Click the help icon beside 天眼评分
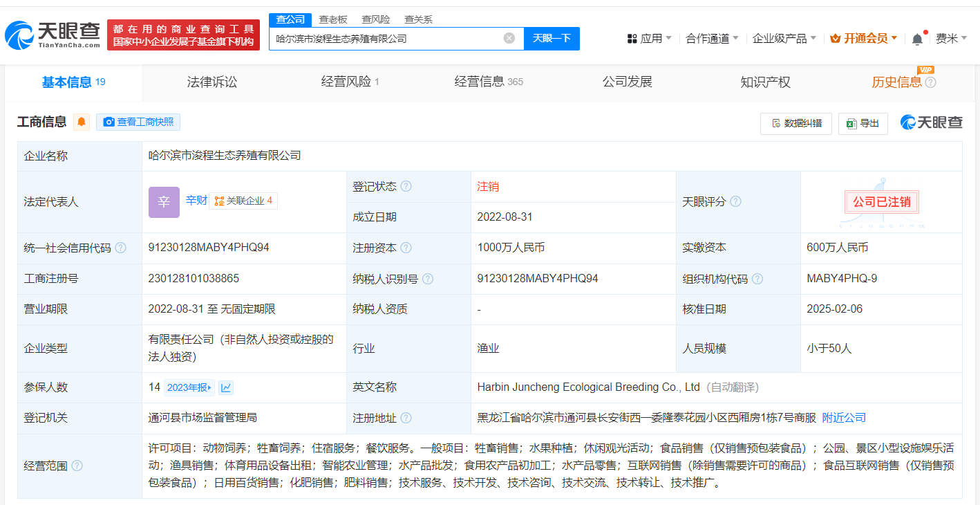Image resolution: width=980 pixels, height=505 pixels. tap(735, 201)
